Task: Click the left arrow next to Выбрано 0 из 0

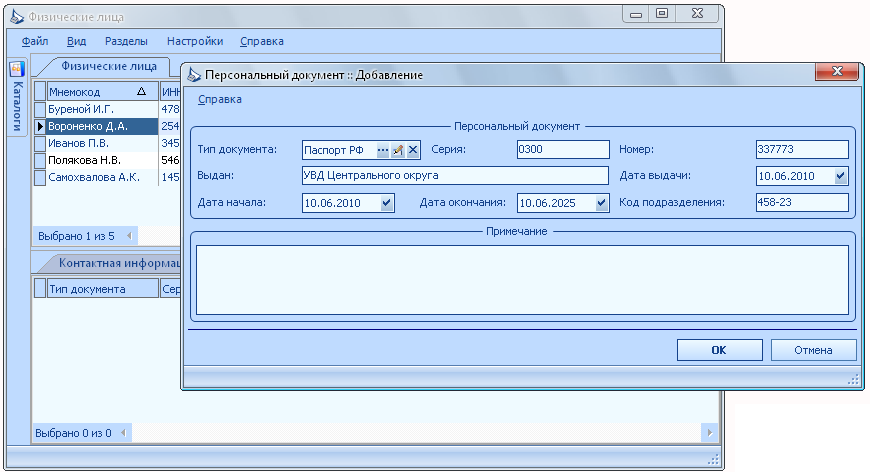Action: [123, 433]
